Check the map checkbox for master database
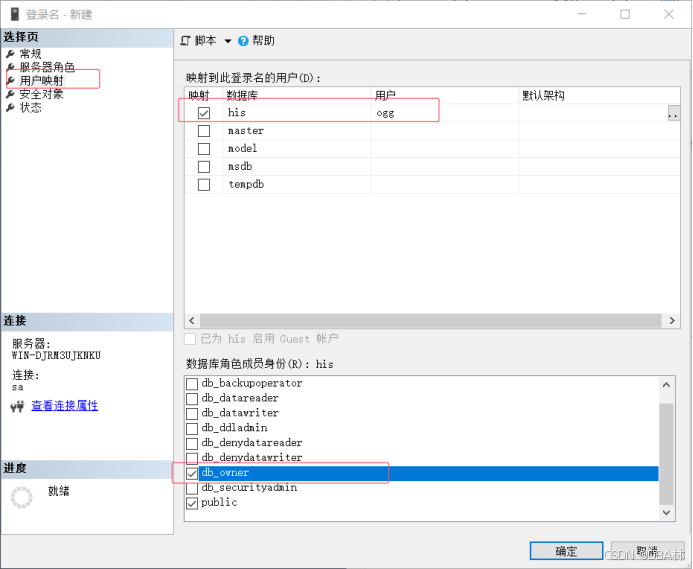This screenshot has height=569, width=693. pos(204,131)
